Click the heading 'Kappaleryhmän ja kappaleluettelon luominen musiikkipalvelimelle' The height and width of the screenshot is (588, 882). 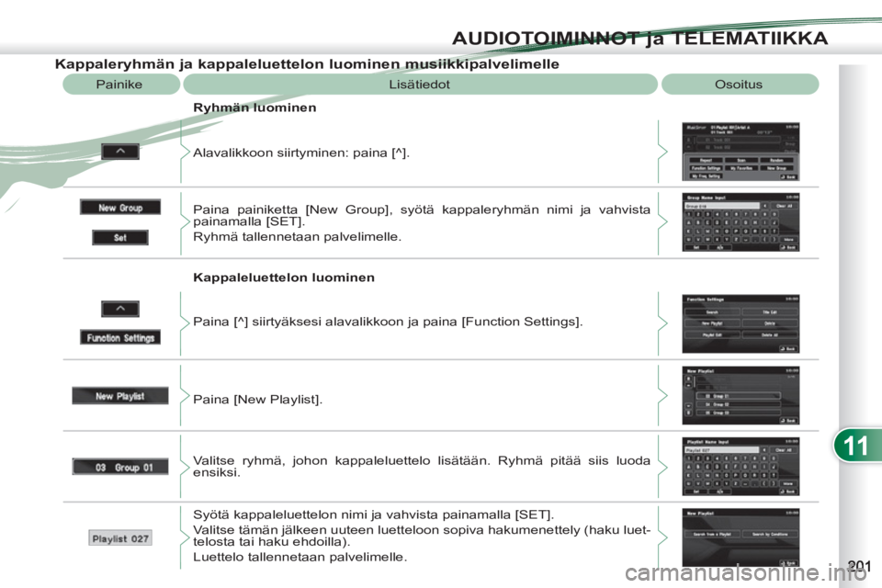click(x=307, y=64)
